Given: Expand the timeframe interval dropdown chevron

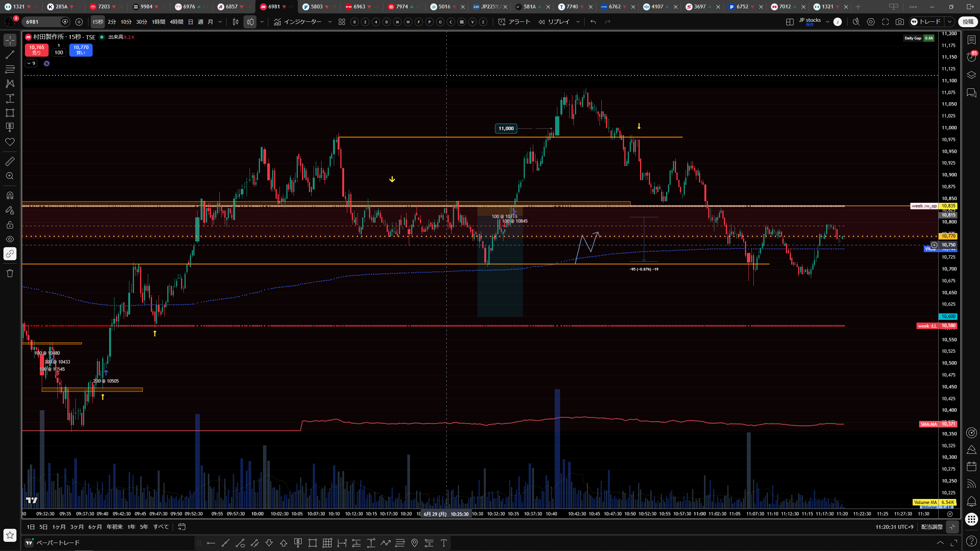Looking at the screenshot, I should 220,22.
